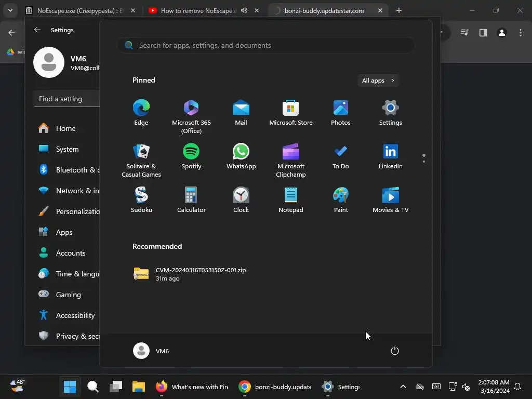532x399 pixels.
Task: Open the weather widget showing 48°
Action: click(17, 385)
